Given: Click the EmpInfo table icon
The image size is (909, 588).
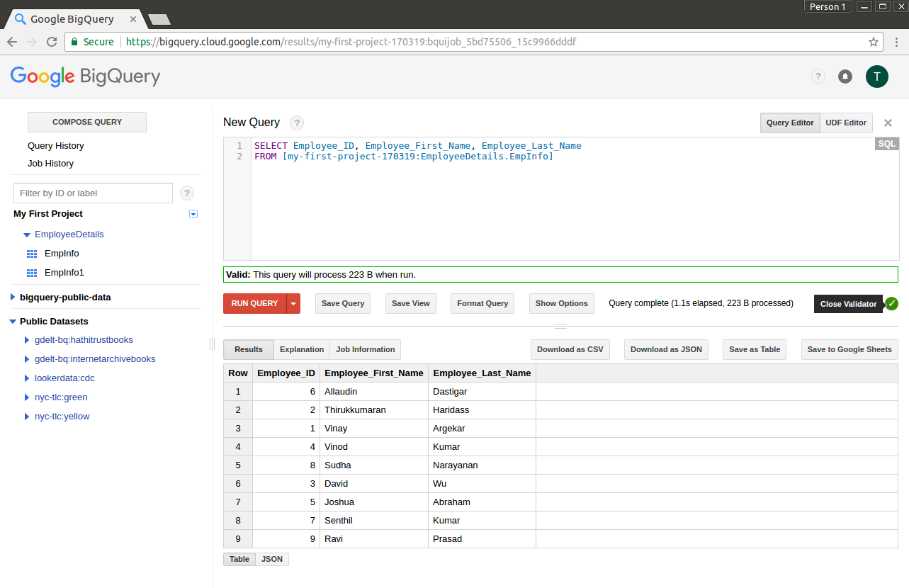Looking at the screenshot, I should click(32, 254).
